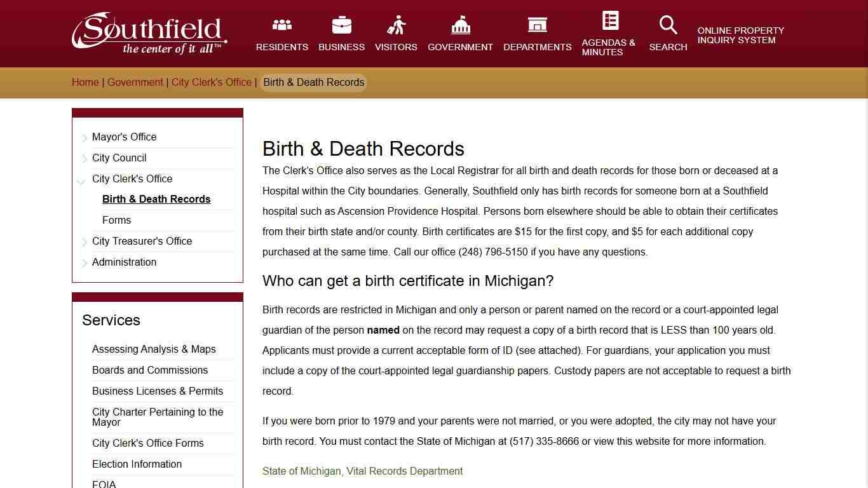Image resolution: width=868 pixels, height=488 pixels.
Task: Click the Online Property Inquiry System link
Action: [740, 35]
